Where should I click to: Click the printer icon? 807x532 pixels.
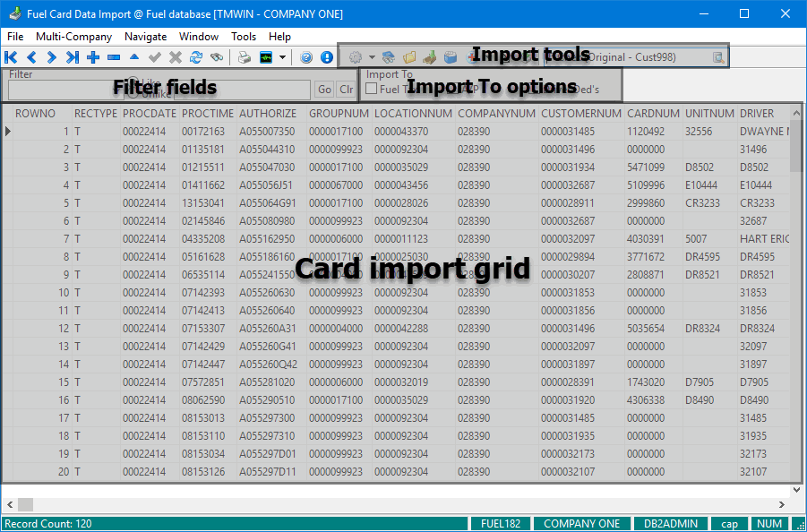point(245,57)
